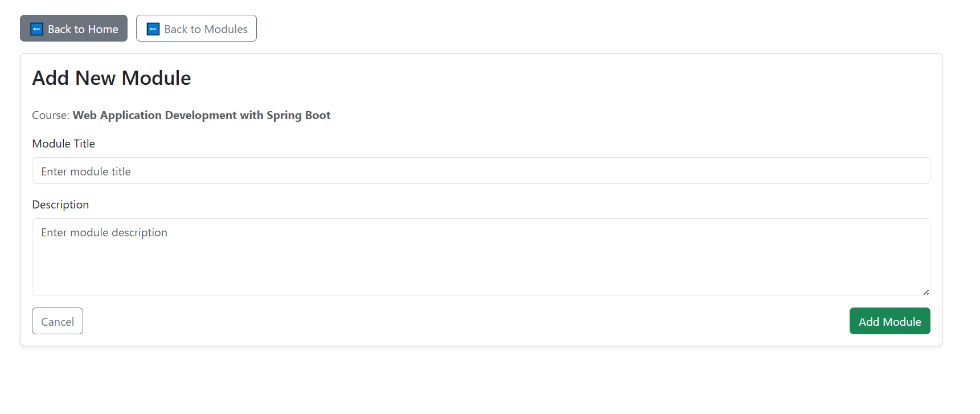Click the 'Enter module title' placeholder text

click(x=86, y=171)
